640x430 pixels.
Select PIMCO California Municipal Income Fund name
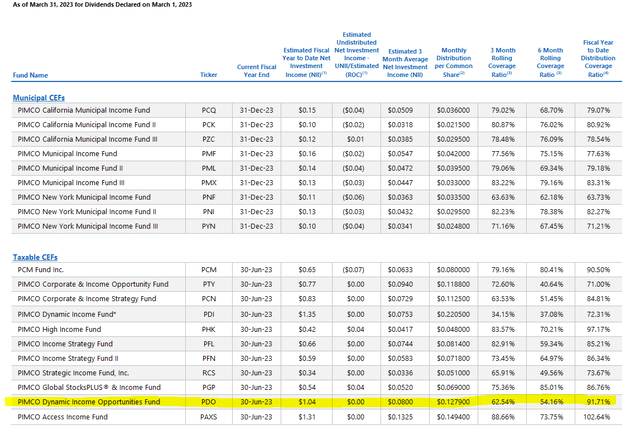[84, 110]
